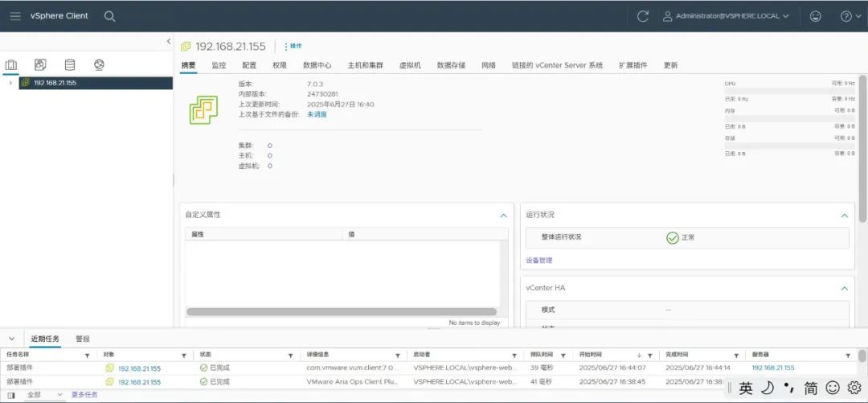Open Administrator@VSPHERE.LOCAL user menu
The height and width of the screenshot is (403, 868).
click(726, 16)
